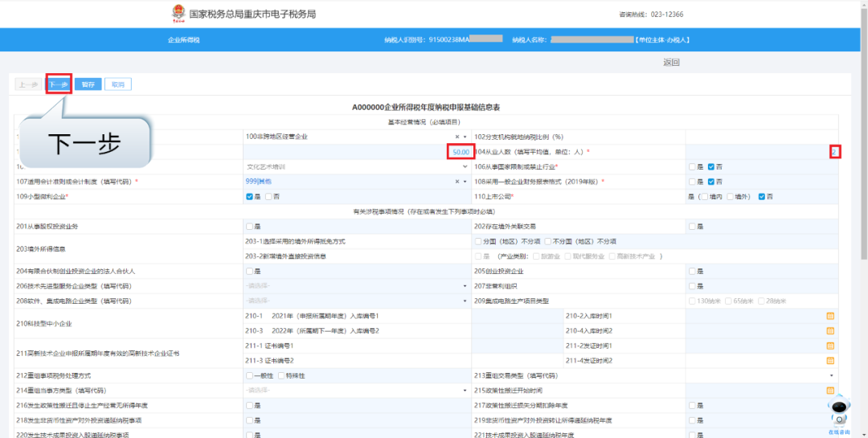
Task: Open the 在线咨询 robot assistant
Action: tap(838, 414)
